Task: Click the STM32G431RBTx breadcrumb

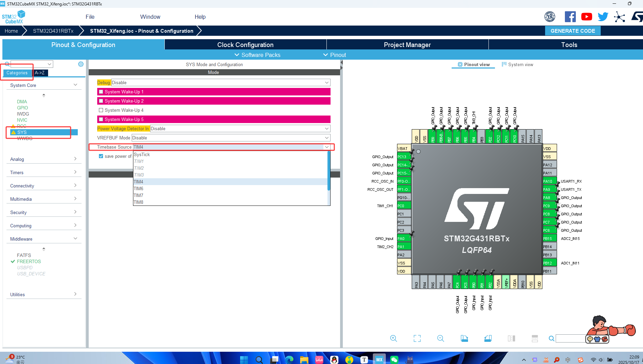Action: point(53,31)
